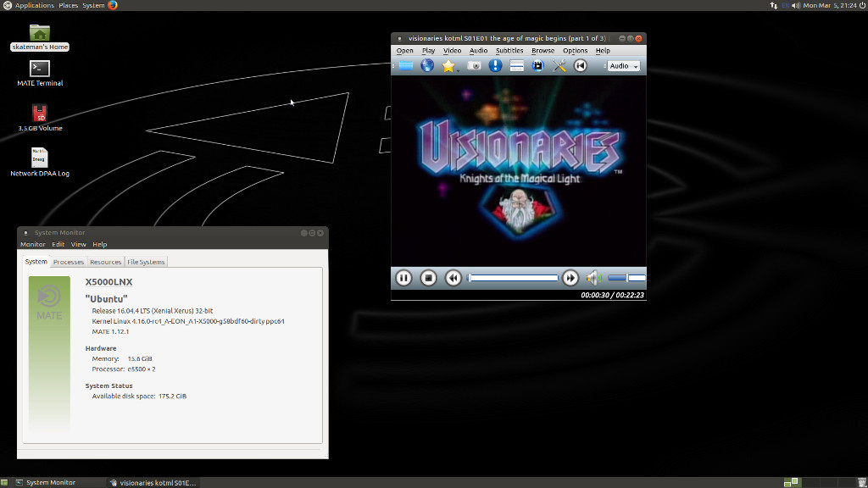Open favorites with the star icon

(x=448, y=66)
